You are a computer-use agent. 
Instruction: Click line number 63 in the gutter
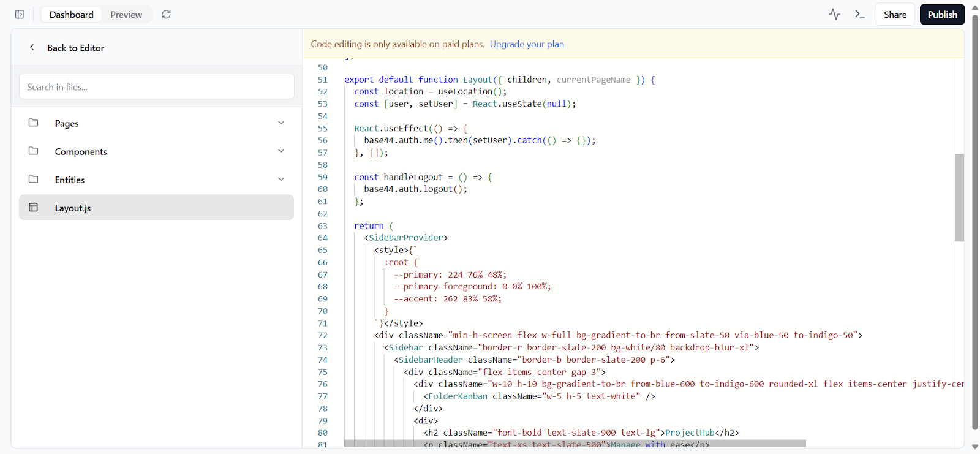(x=323, y=225)
